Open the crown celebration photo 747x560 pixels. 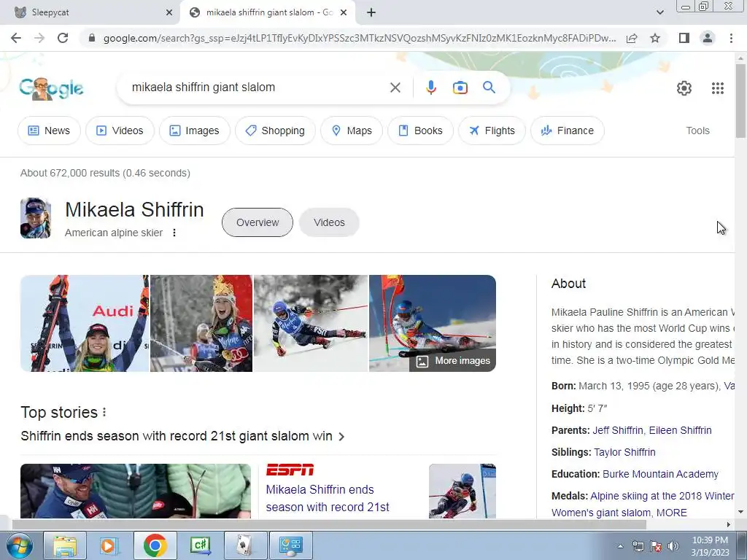pos(201,323)
